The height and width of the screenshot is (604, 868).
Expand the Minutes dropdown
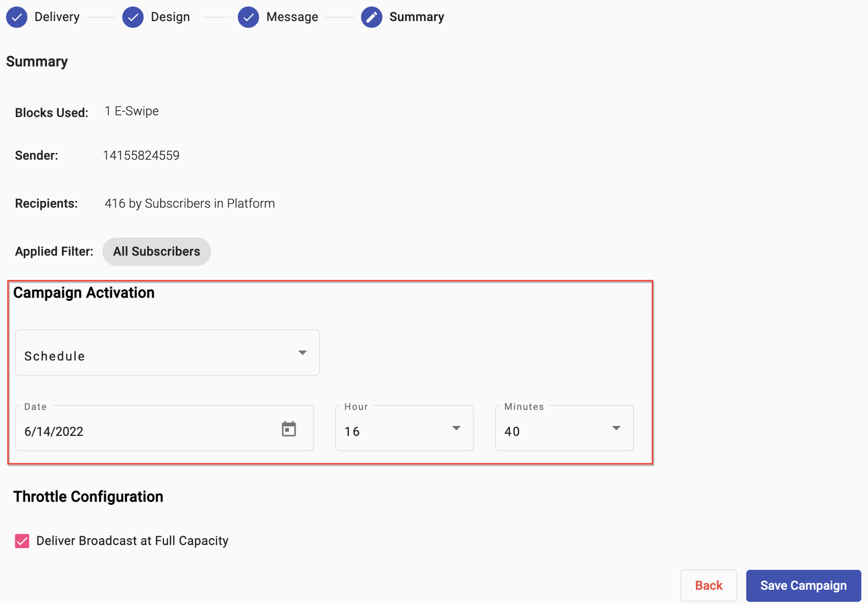[564, 428]
